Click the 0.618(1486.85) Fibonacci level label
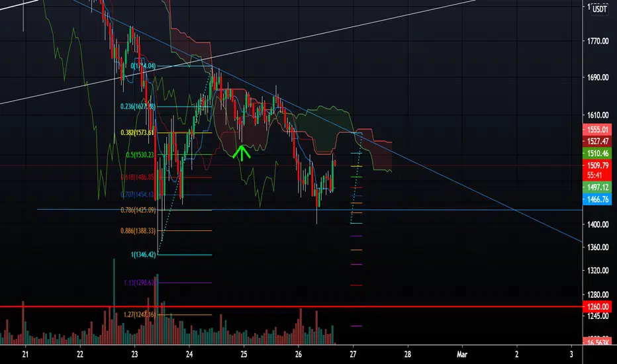This screenshot has width=617, height=364. click(x=138, y=177)
